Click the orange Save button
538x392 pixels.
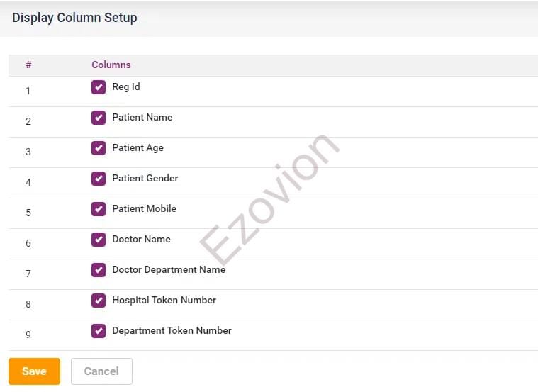click(x=34, y=371)
